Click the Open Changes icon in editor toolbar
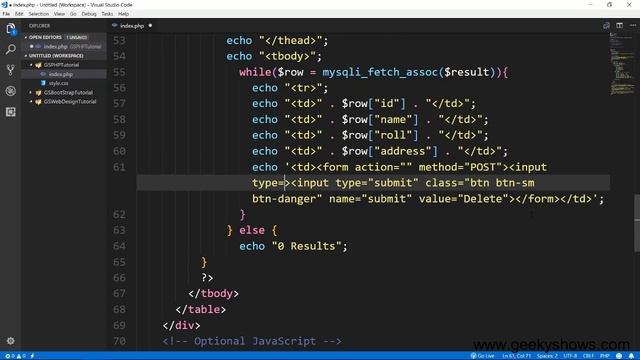This screenshot has width=640, height=360. click(x=606, y=26)
